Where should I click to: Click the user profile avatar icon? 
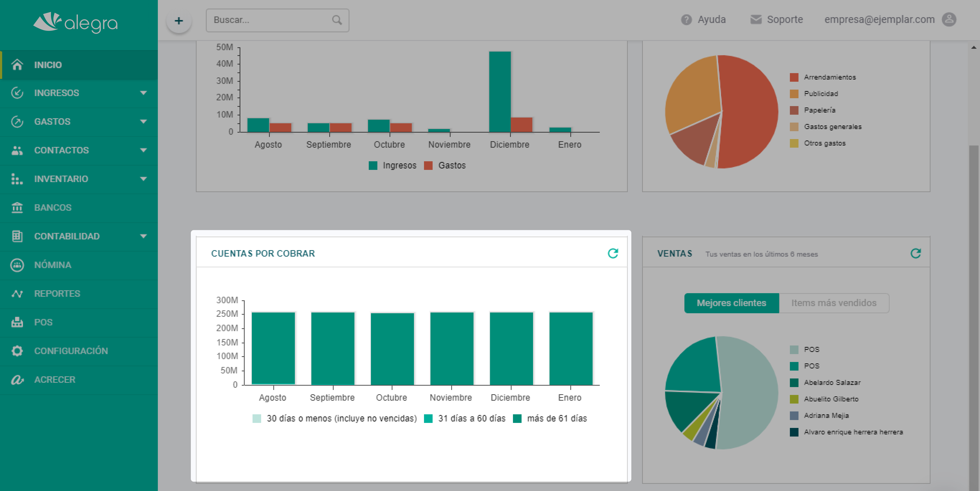click(949, 19)
